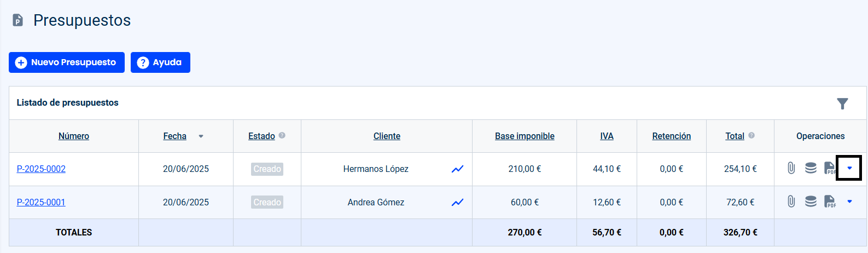Sort the list by Cliente column
Image resolution: width=868 pixels, height=253 pixels.
click(387, 136)
